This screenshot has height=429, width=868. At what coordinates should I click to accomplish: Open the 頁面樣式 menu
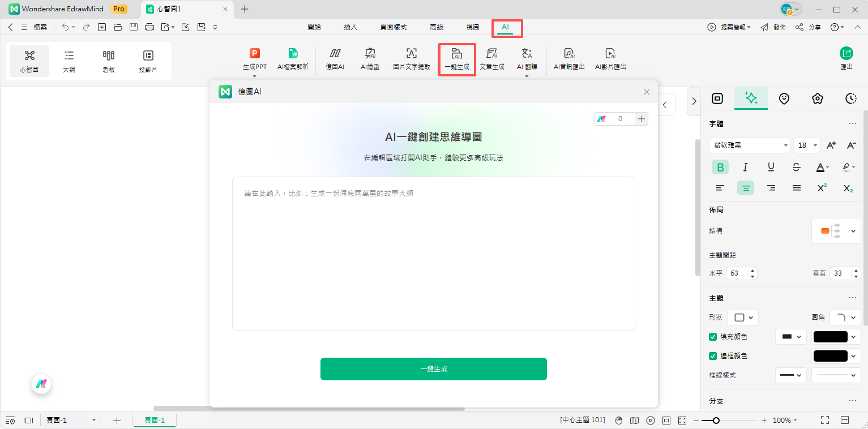pos(393,27)
